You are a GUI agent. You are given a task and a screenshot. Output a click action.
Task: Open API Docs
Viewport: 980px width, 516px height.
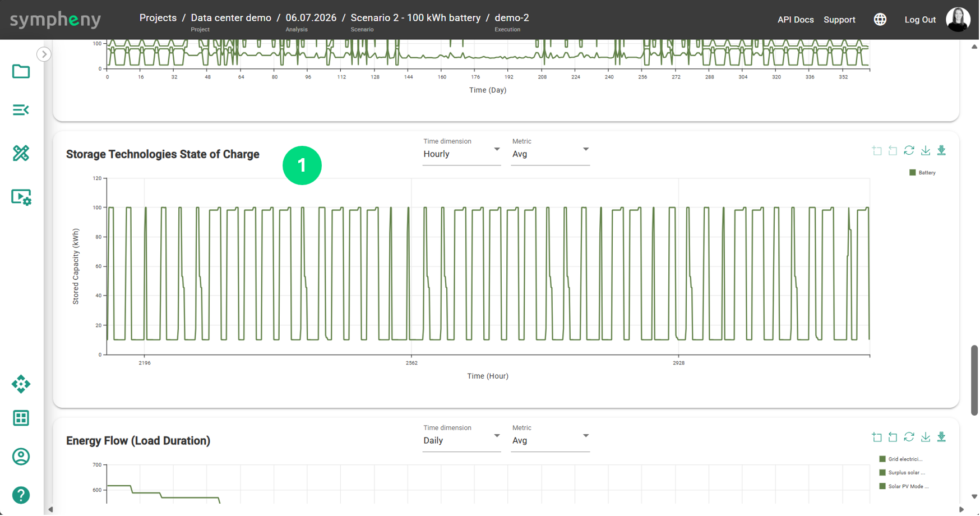(796, 20)
